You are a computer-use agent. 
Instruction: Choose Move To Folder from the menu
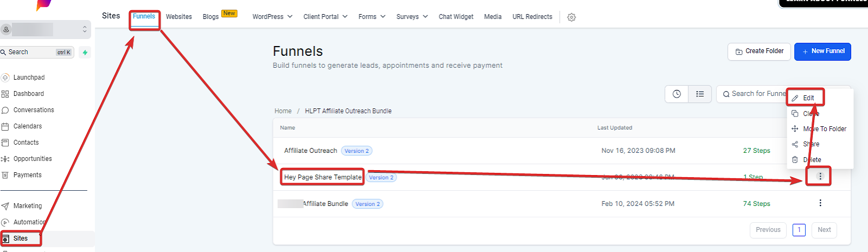820,129
